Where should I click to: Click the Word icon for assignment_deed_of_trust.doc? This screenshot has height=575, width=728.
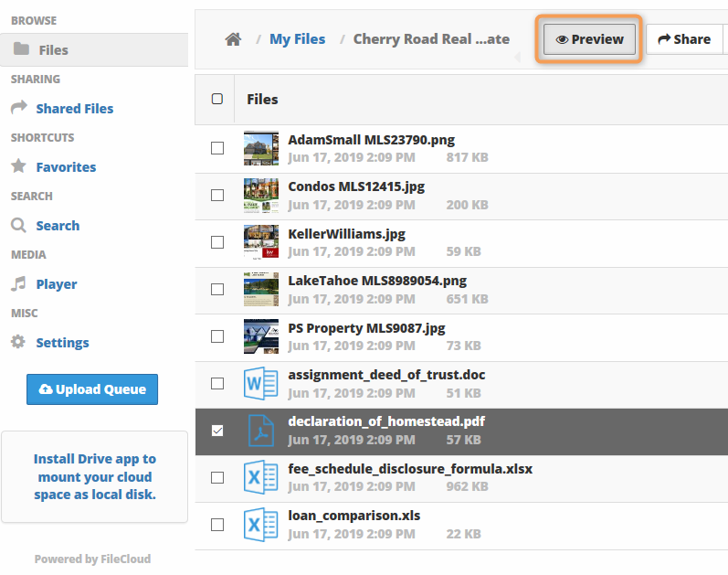click(x=261, y=384)
